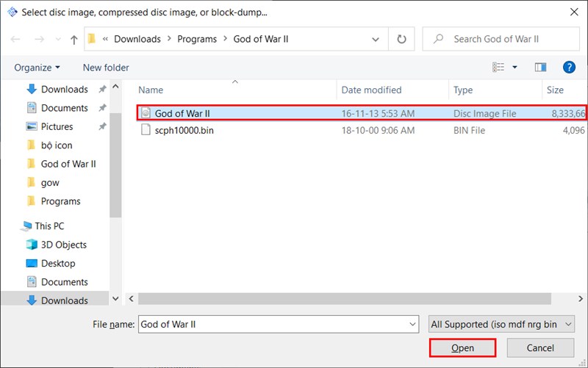Viewport: 588px width, 368px height.
Task: Select the scph10000.bin file
Action: [362, 131]
